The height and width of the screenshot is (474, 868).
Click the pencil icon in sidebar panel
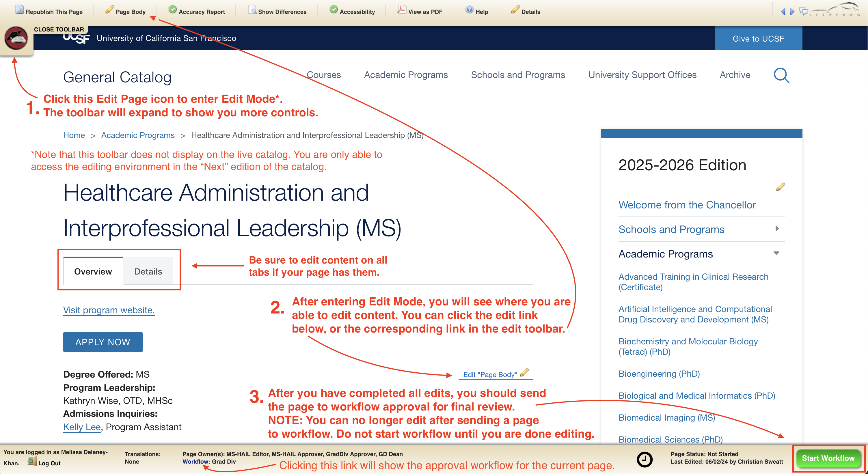pyautogui.click(x=781, y=187)
